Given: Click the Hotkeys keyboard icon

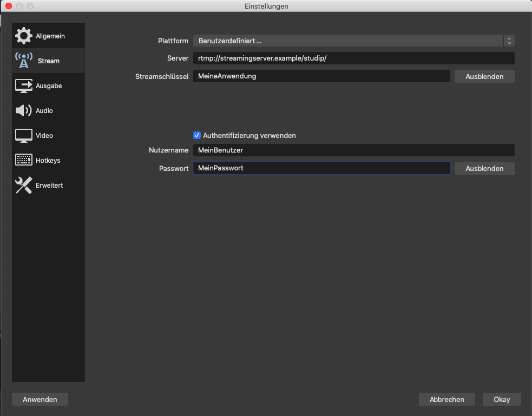Looking at the screenshot, I should pyautogui.click(x=24, y=160).
